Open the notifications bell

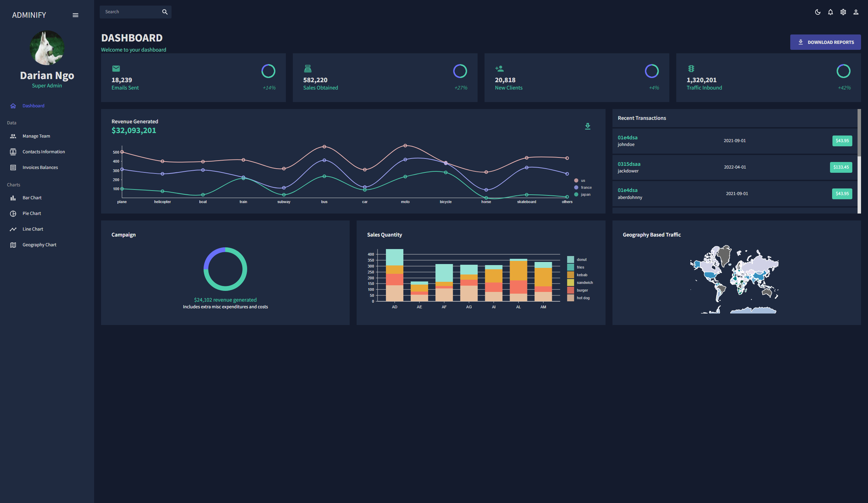pos(830,12)
